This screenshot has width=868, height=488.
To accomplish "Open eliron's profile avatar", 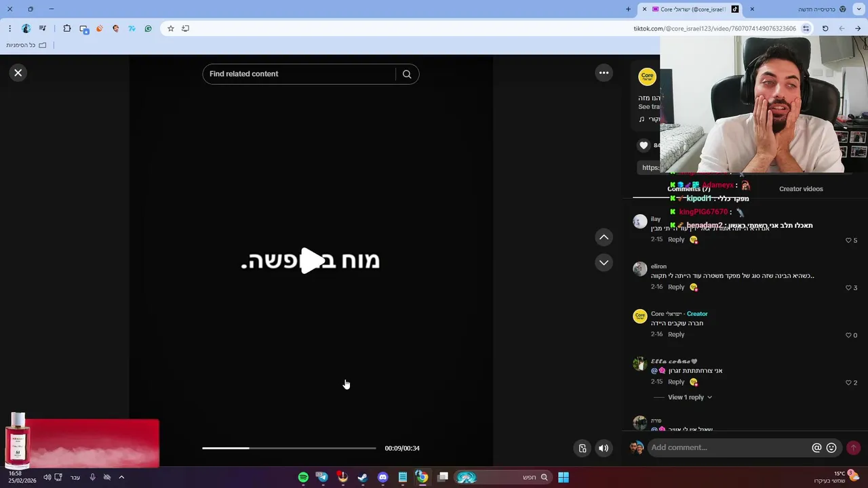I will tap(640, 269).
